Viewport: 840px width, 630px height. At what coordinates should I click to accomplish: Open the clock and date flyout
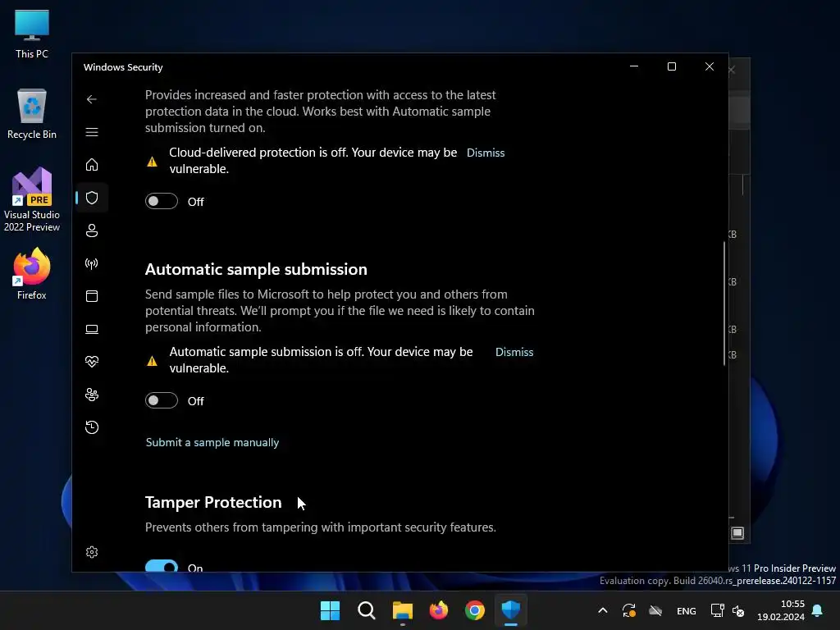click(781, 610)
